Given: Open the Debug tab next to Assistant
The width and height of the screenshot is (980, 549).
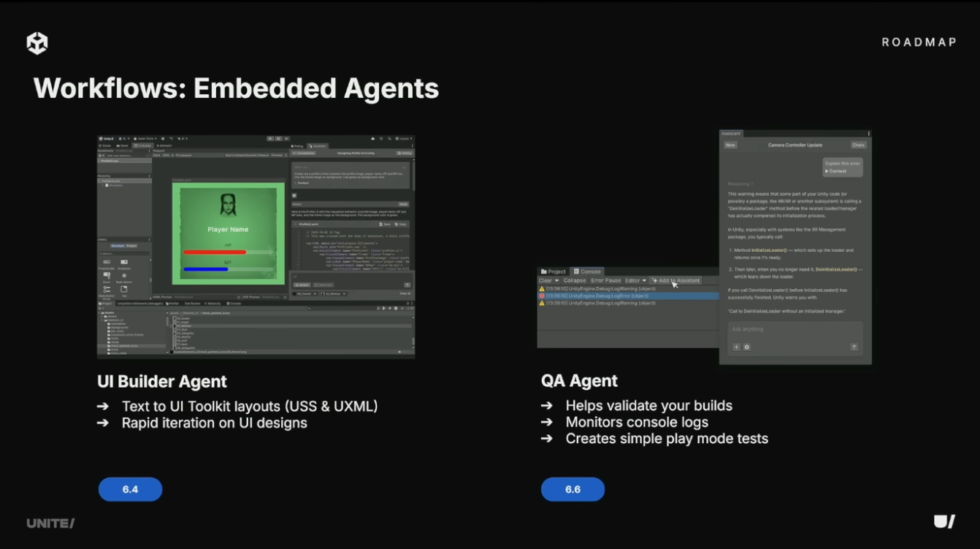Looking at the screenshot, I should 297,146.
